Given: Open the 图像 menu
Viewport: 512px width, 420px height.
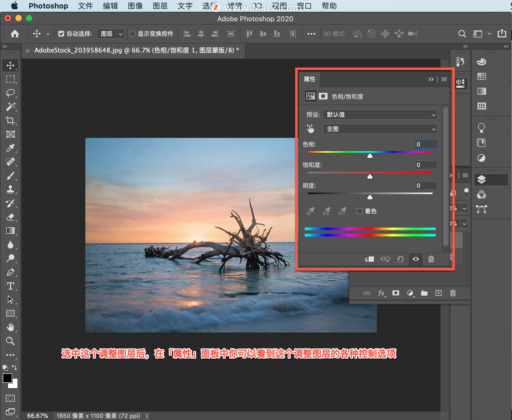Looking at the screenshot, I should [x=135, y=6].
